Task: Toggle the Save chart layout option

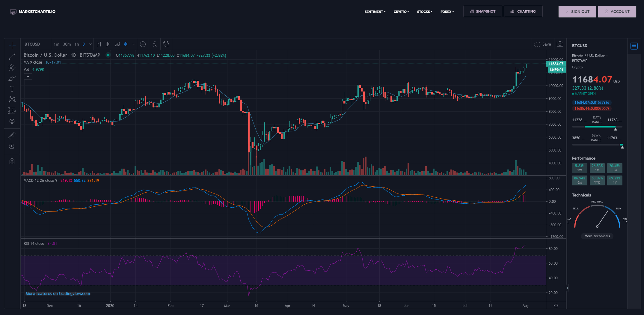Action: pos(543,44)
